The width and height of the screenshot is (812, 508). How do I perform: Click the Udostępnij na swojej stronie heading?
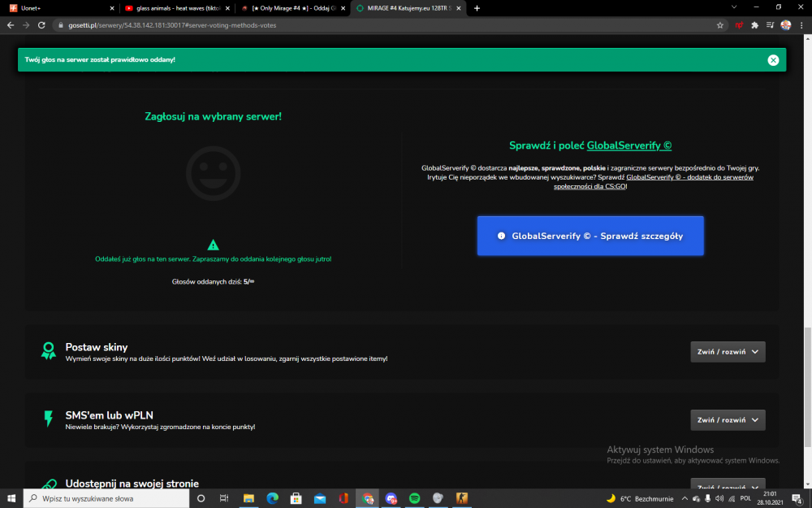pos(132,483)
